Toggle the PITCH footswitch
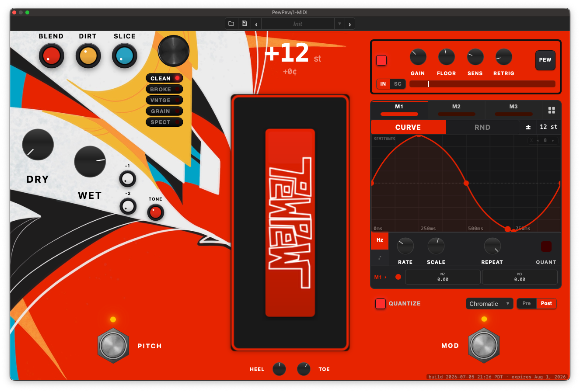 113,346
